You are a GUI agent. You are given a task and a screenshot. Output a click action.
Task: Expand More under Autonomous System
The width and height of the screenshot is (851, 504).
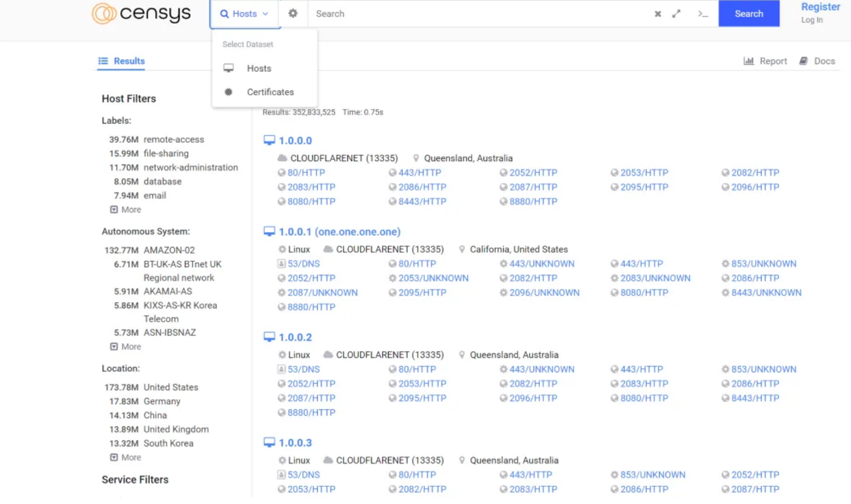126,346
